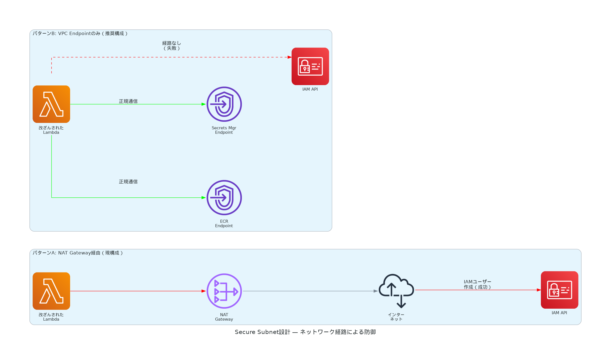The width and height of the screenshot is (611, 364).
Task: Click the NAT Gateway text label
Action: [x=224, y=317]
